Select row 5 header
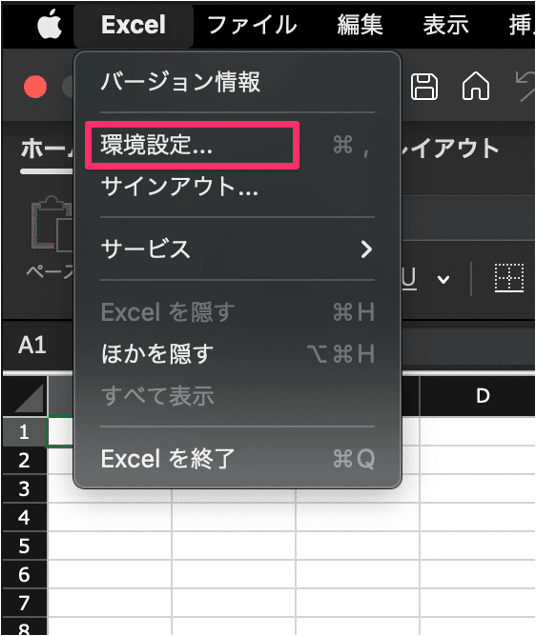Screen dimensions: 536x636 tap(24, 546)
